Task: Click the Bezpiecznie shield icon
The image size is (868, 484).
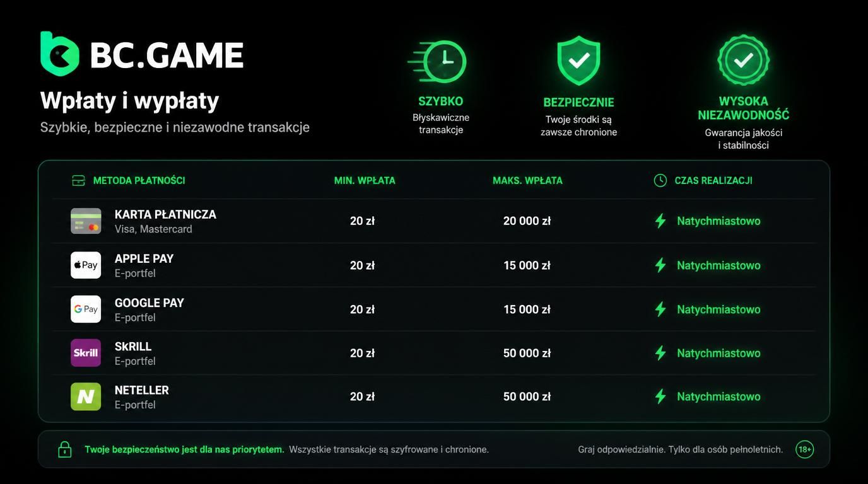Action: coord(578,60)
